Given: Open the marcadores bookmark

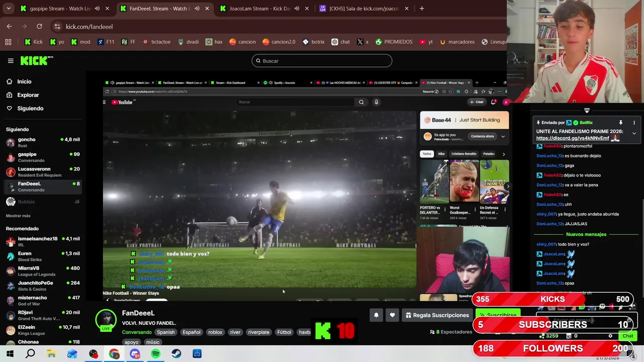Looking at the screenshot, I should tap(457, 42).
